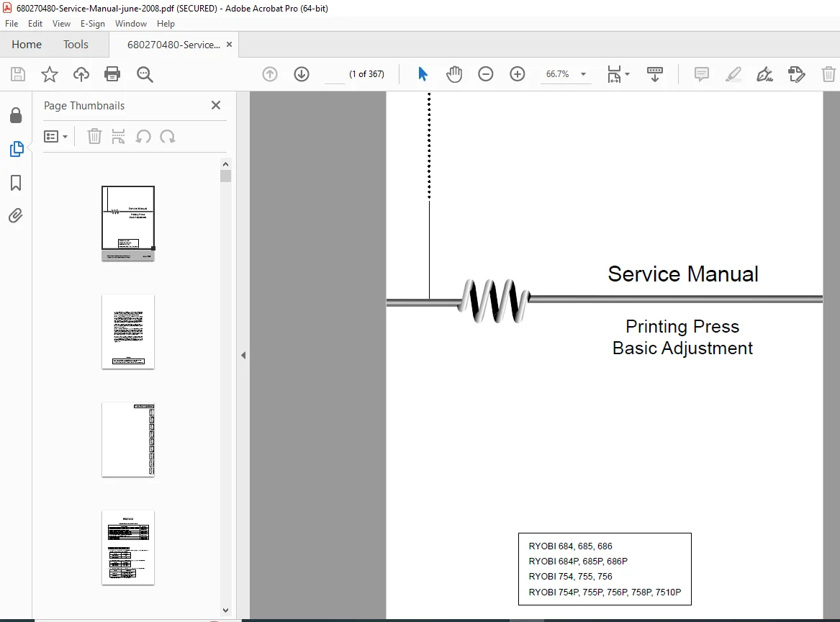
Task: Open the Window menu
Action: (x=131, y=24)
